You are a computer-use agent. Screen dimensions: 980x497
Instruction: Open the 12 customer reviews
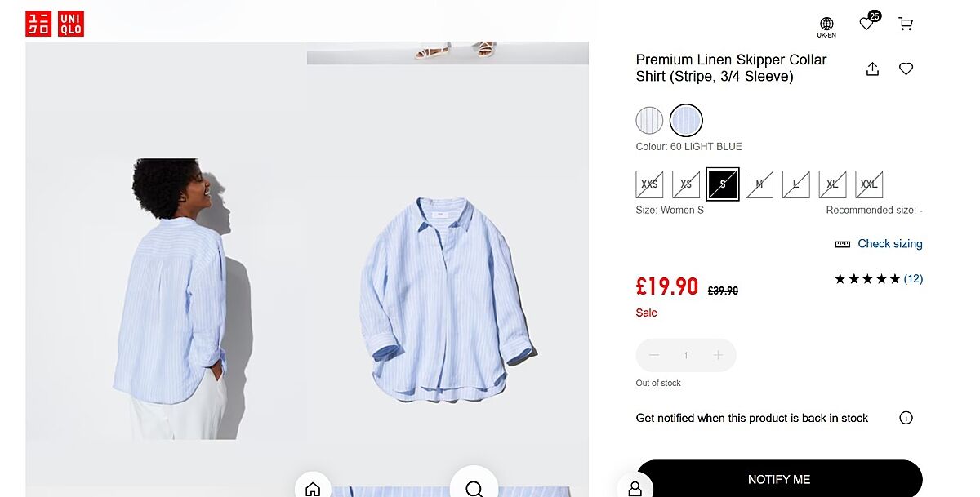click(x=913, y=279)
